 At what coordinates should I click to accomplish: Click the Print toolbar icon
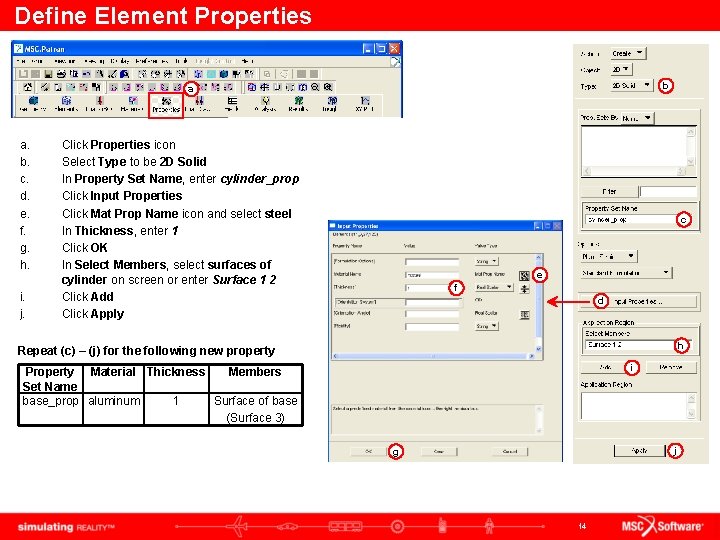tap(61, 73)
